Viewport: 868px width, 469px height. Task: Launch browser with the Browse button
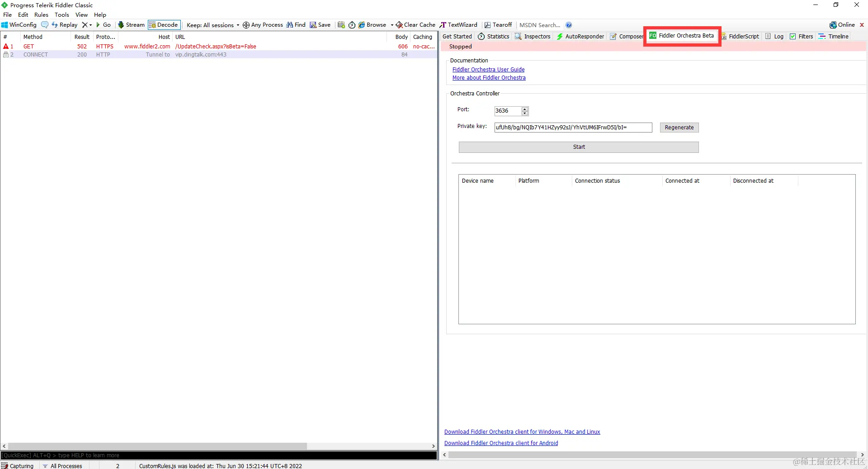coord(373,25)
